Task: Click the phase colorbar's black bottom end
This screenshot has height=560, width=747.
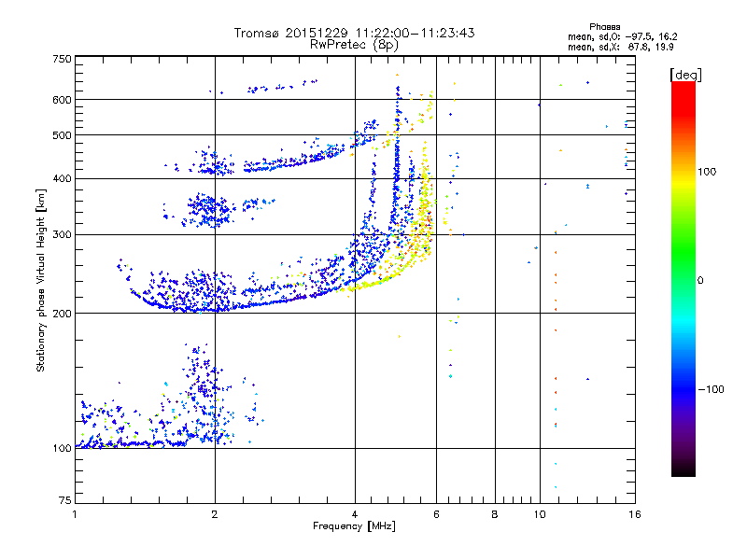Action: pos(684,469)
